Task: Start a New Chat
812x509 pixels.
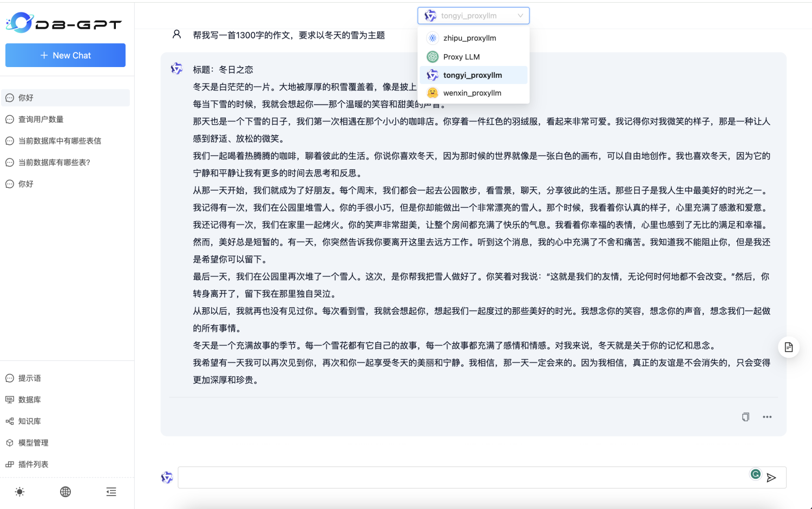Action: 65,55
